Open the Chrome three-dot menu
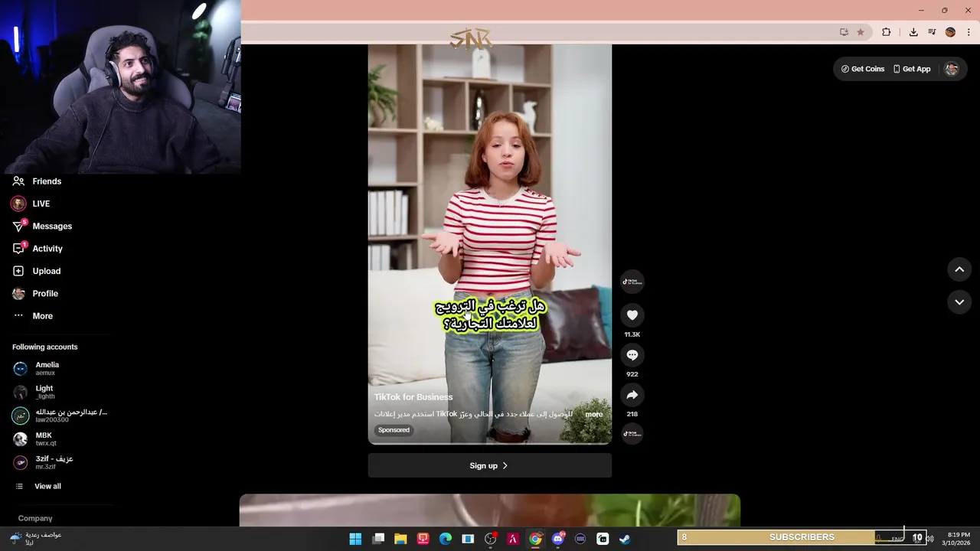 point(969,32)
